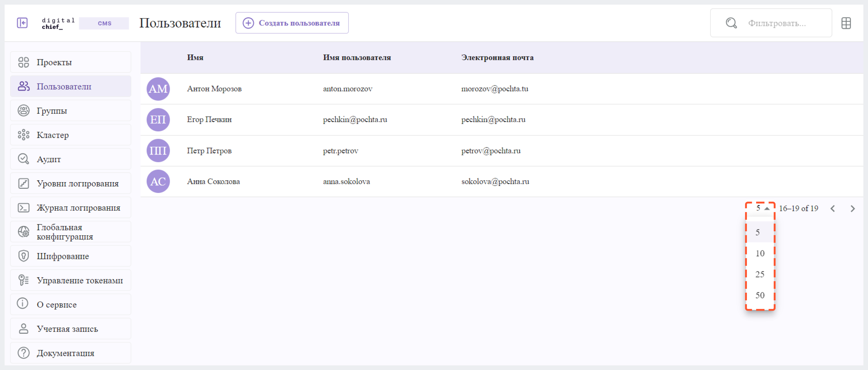Click username petr.petrov
868x370 pixels.
tap(340, 151)
